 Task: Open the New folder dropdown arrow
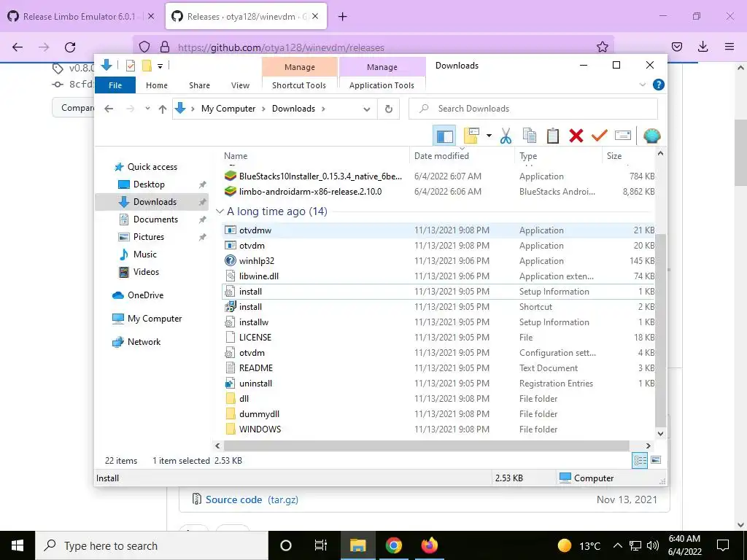(489, 136)
